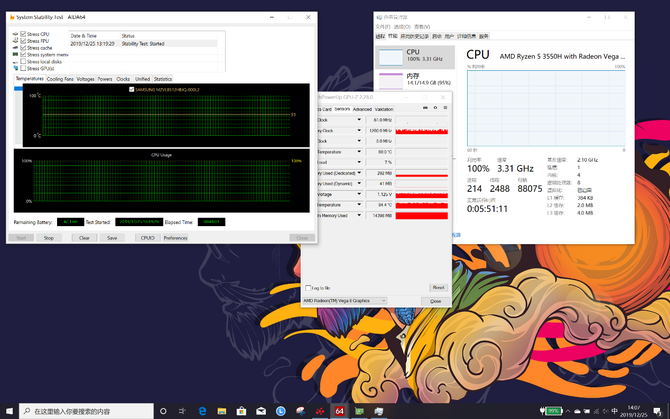Open dropdown for the 7 % Load sensor
The image size is (670, 419).
pos(359,162)
